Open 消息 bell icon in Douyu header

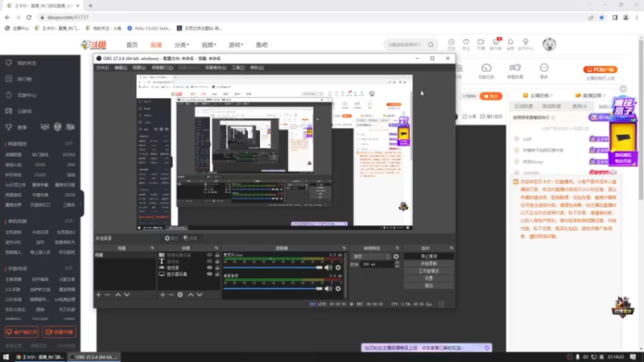click(x=510, y=44)
